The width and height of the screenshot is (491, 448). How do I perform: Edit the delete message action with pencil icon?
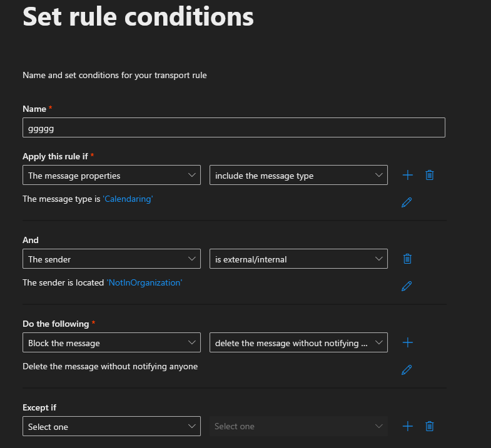(x=407, y=370)
